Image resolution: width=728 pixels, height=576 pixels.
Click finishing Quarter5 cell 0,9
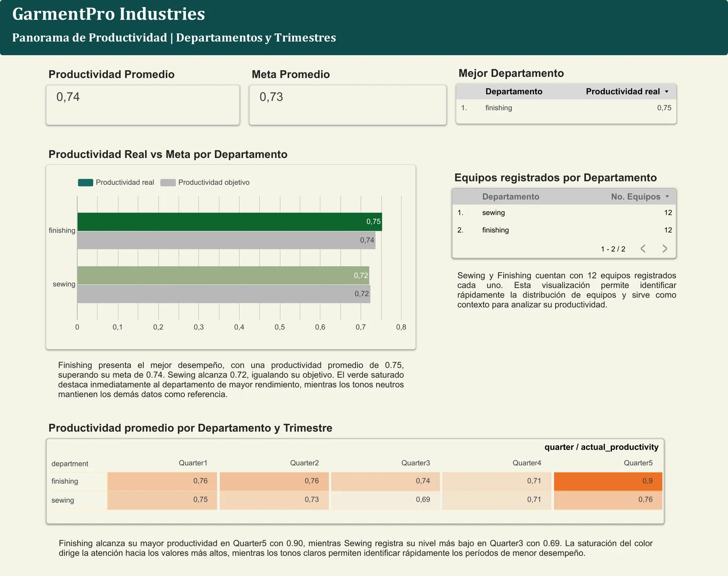tap(608, 481)
